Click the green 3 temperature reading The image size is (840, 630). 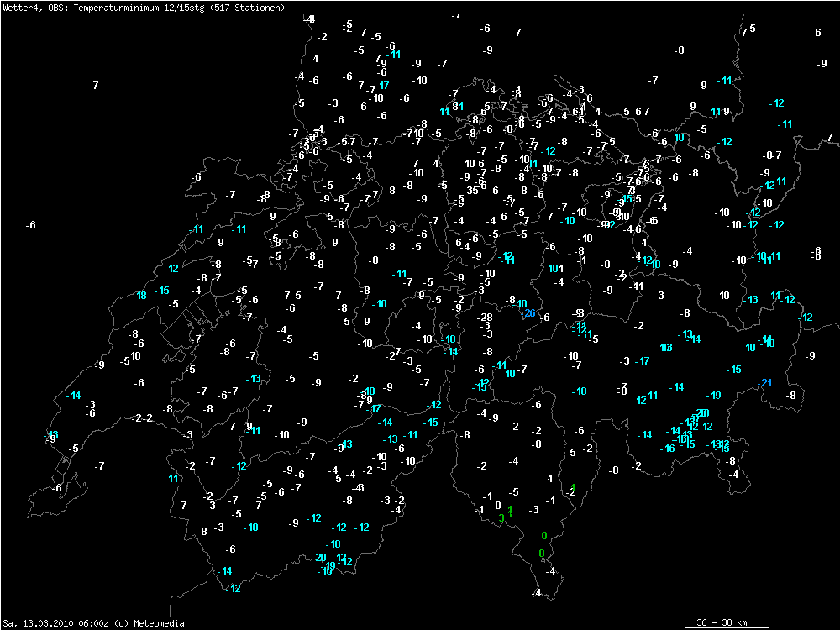point(501,518)
